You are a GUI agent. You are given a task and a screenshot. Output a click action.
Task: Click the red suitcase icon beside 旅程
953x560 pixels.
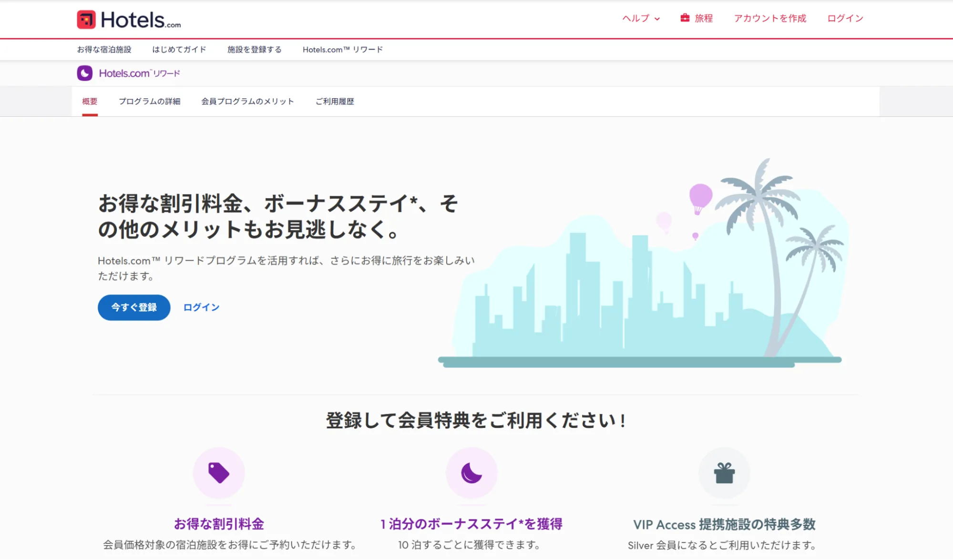pyautogui.click(x=685, y=18)
